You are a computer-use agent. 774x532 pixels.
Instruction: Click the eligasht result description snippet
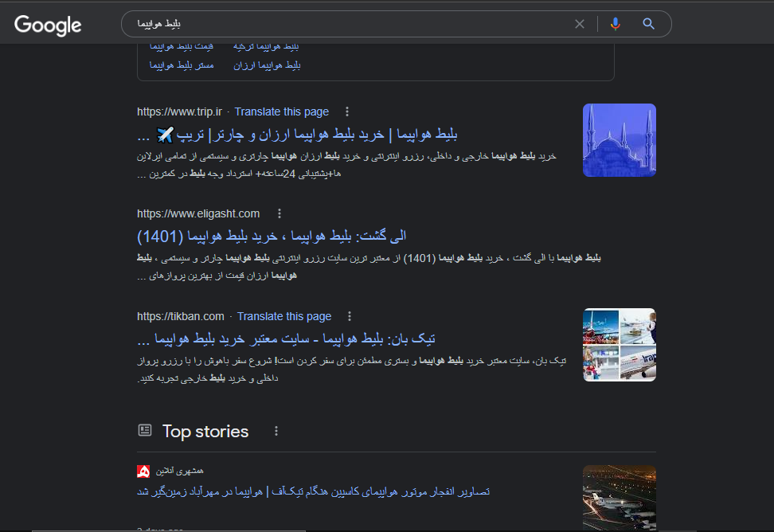[x=369, y=267]
